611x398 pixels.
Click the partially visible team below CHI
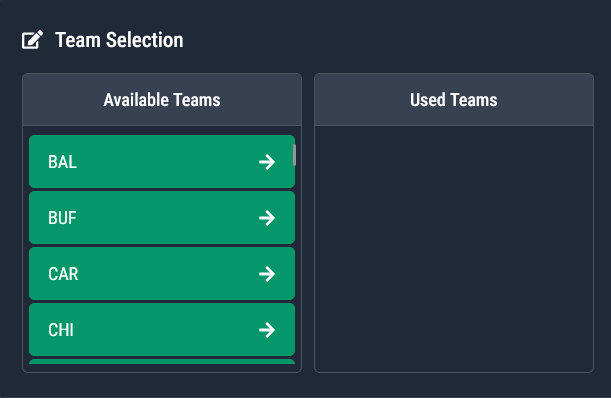point(162,362)
